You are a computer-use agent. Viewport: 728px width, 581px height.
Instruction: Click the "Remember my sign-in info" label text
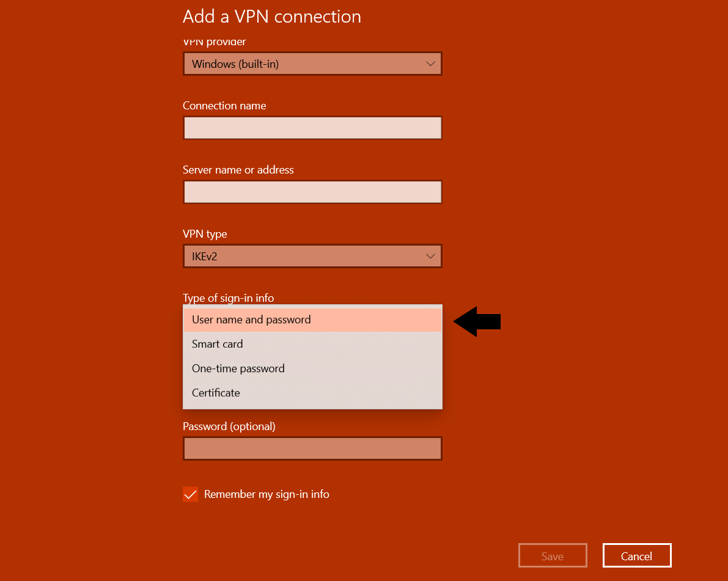(x=267, y=494)
